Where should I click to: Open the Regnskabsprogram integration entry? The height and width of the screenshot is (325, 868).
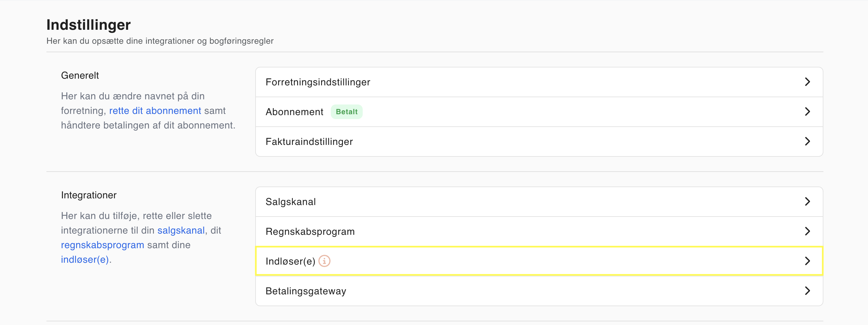[310, 232]
